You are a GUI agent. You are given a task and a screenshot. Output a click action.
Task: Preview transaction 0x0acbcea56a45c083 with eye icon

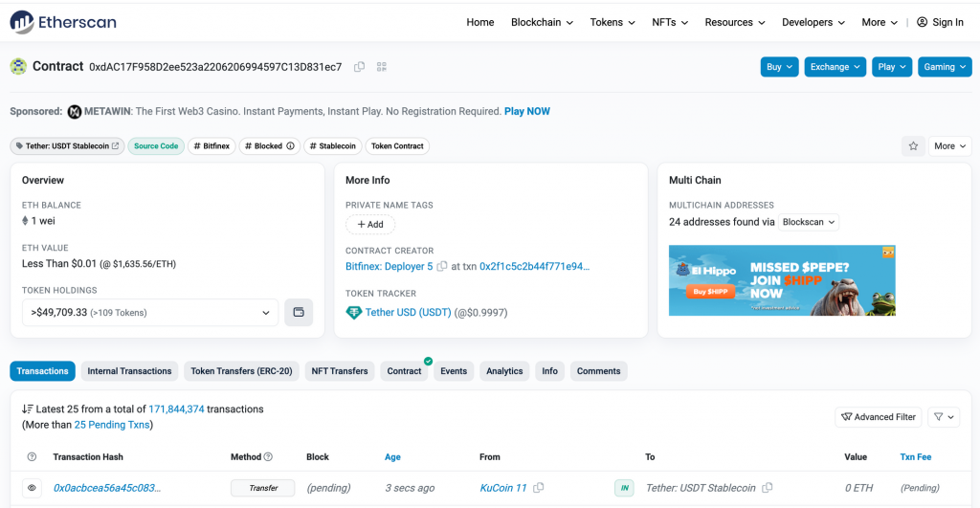point(32,488)
